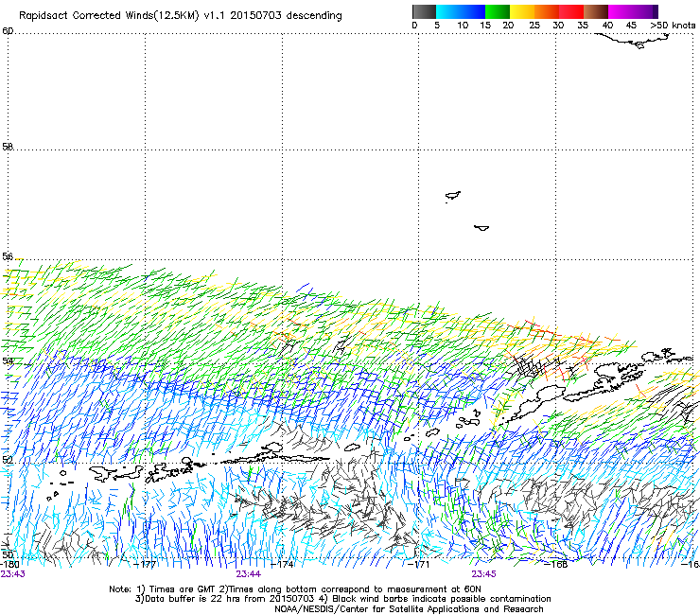Click the '10' legend scale label
The height and width of the screenshot is (615, 700).
(x=463, y=25)
